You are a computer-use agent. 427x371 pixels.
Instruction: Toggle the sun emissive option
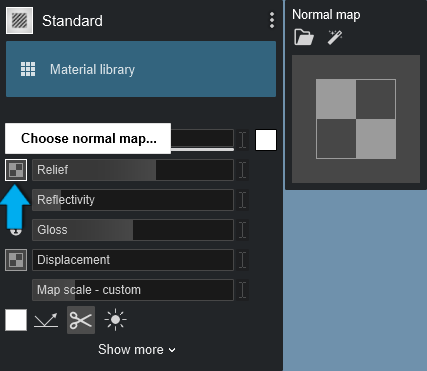[115, 320]
